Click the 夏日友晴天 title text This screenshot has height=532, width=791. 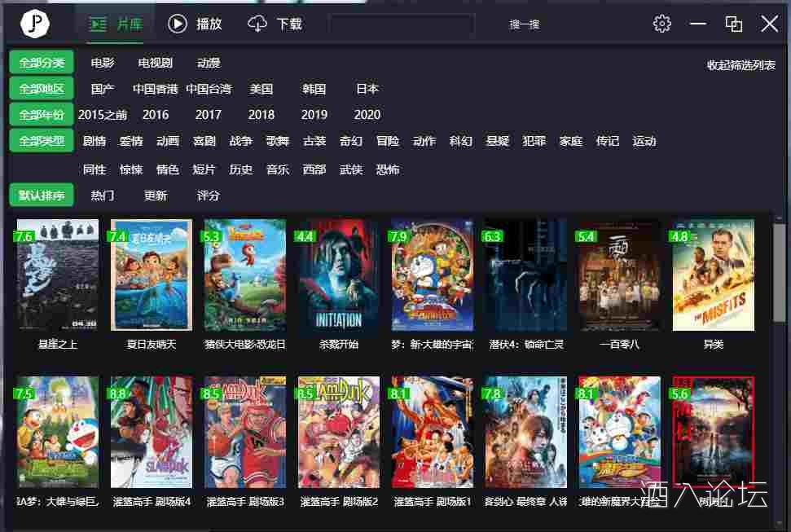click(x=152, y=345)
